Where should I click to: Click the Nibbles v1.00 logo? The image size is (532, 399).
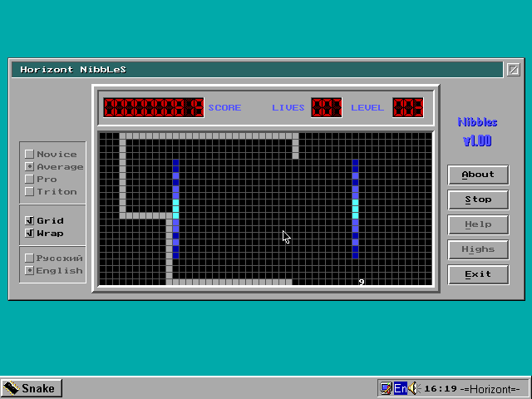pyautogui.click(x=477, y=131)
